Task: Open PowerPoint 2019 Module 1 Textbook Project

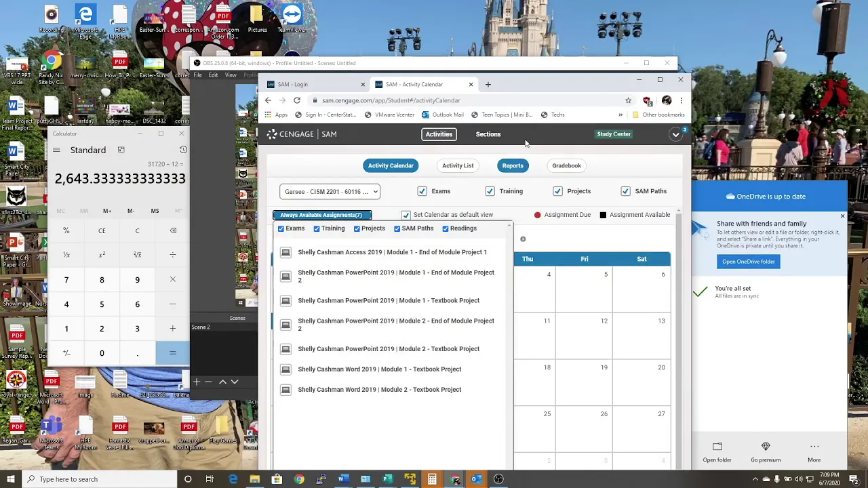Action: [389, 300]
